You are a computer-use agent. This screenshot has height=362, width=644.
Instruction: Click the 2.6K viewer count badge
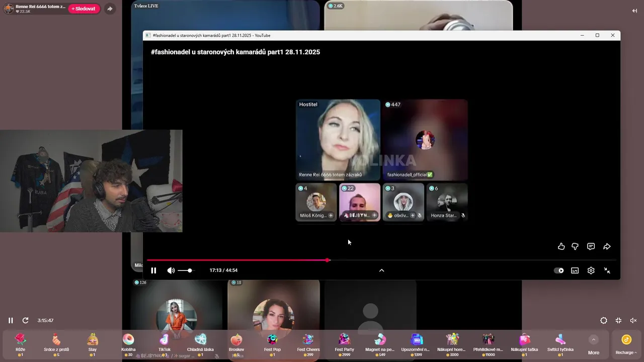(335, 6)
